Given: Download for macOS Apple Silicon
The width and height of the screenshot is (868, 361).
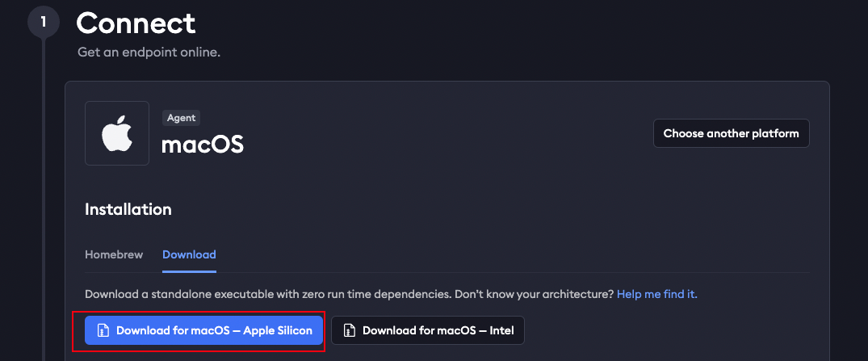Looking at the screenshot, I should [x=203, y=330].
